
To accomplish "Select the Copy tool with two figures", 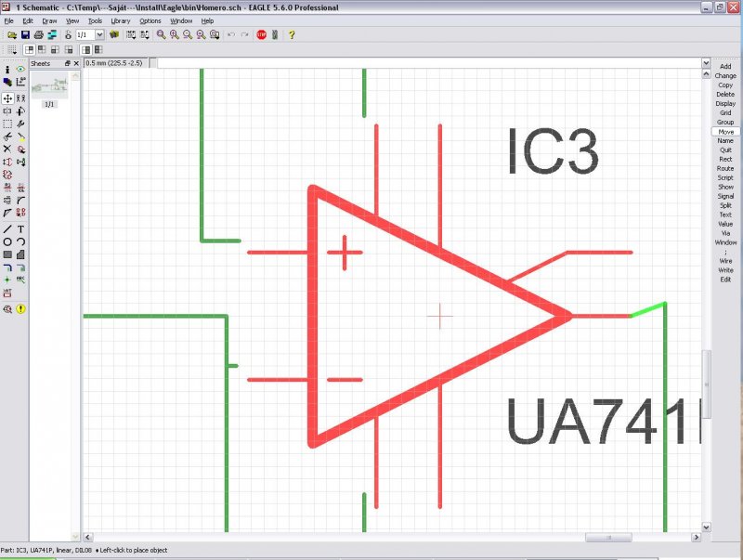I will pyautogui.click(x=20, y=98).
